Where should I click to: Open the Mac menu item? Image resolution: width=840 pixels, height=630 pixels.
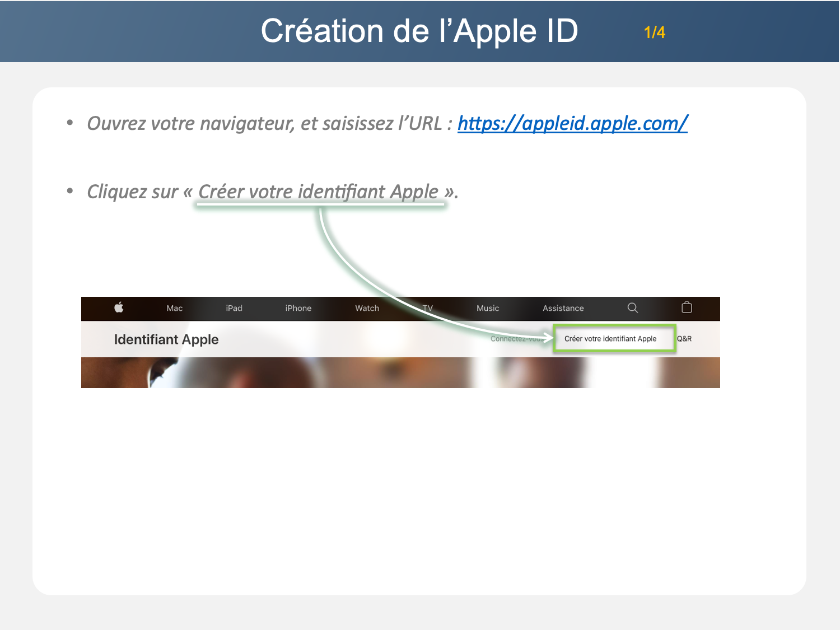pos(175,309)
